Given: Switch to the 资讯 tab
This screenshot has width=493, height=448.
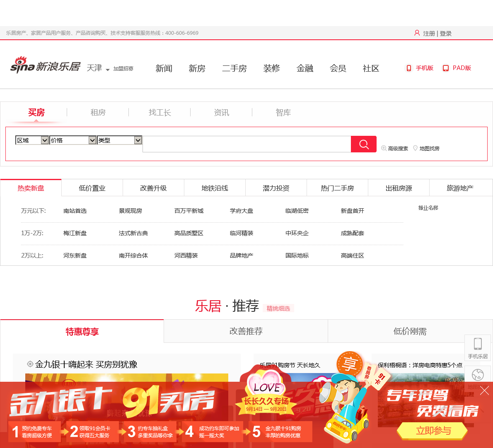Looking at the screenshot, I should (x=221, y=113).
